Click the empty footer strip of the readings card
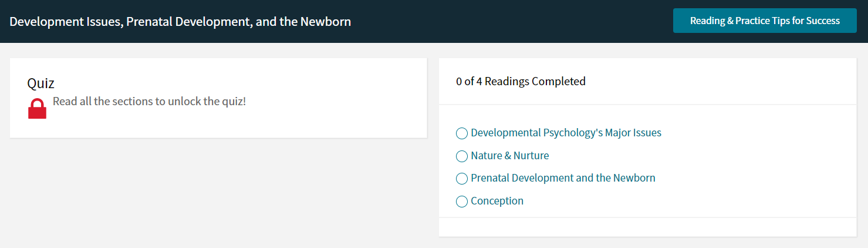Viewport: 868px width, 248px height. click(647, 227)
